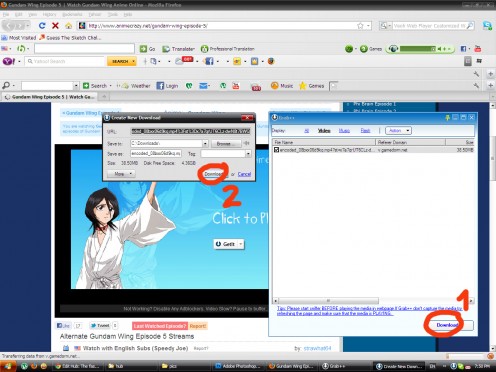Viewport: 496px width, 372px height.
Task: Click Last Watched Episode? button
Action: click(160, 326)
